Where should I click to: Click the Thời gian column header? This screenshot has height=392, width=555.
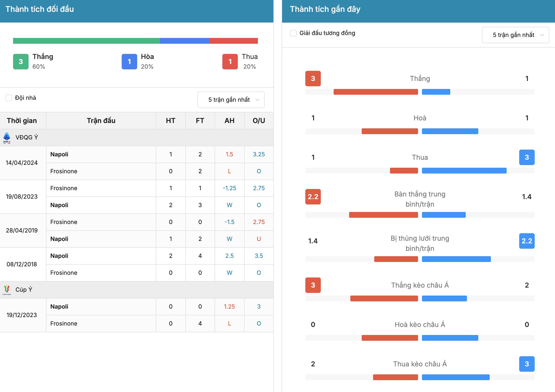[22, 121]
